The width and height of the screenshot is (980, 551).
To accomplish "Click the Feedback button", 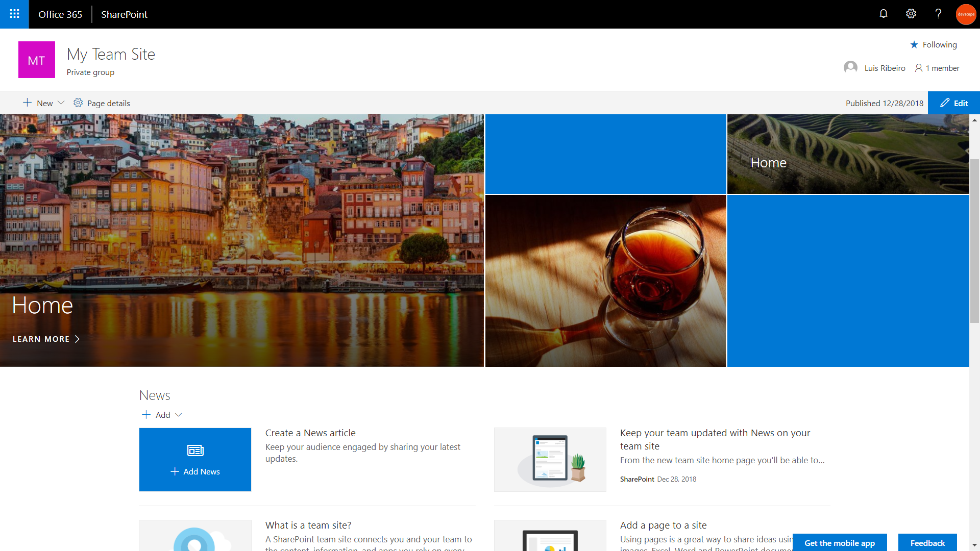I will [927, 543].
